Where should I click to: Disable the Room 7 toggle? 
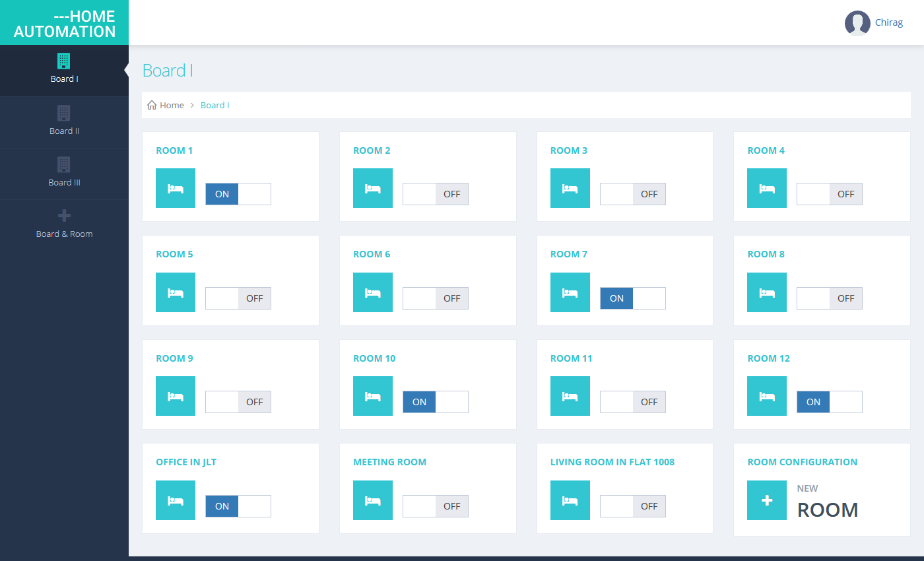pos(632,298)
